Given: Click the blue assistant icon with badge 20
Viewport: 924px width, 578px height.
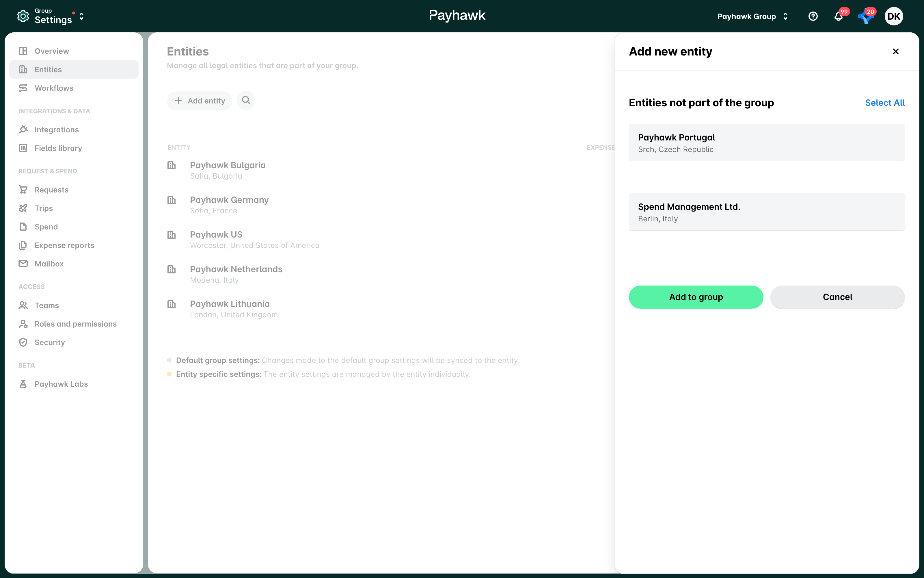Looking at the screenshot, I should (x=866, y=16).
